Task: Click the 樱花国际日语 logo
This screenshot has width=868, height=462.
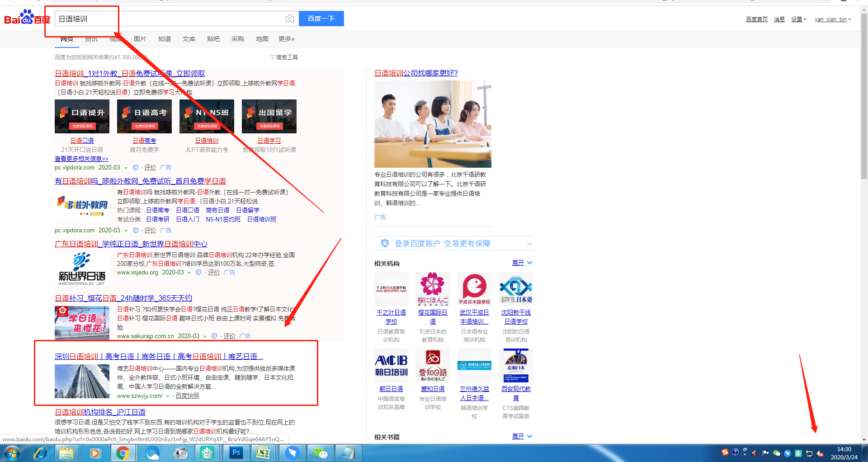Action: coord(433,289)
